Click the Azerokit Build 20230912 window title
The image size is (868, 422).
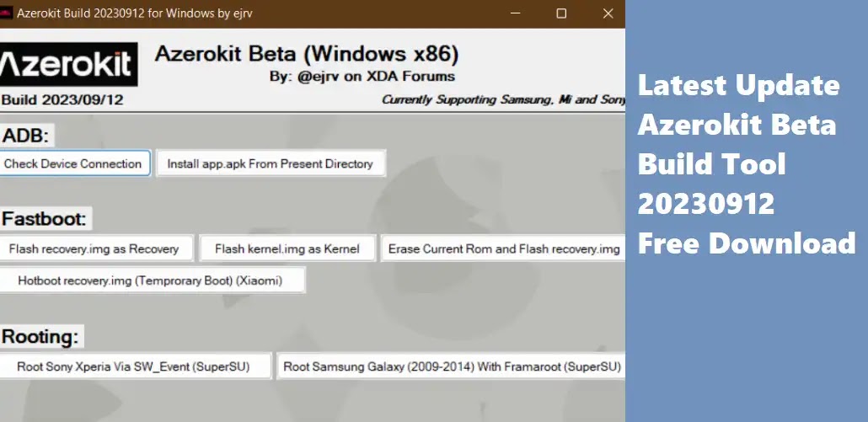[135, 13]
